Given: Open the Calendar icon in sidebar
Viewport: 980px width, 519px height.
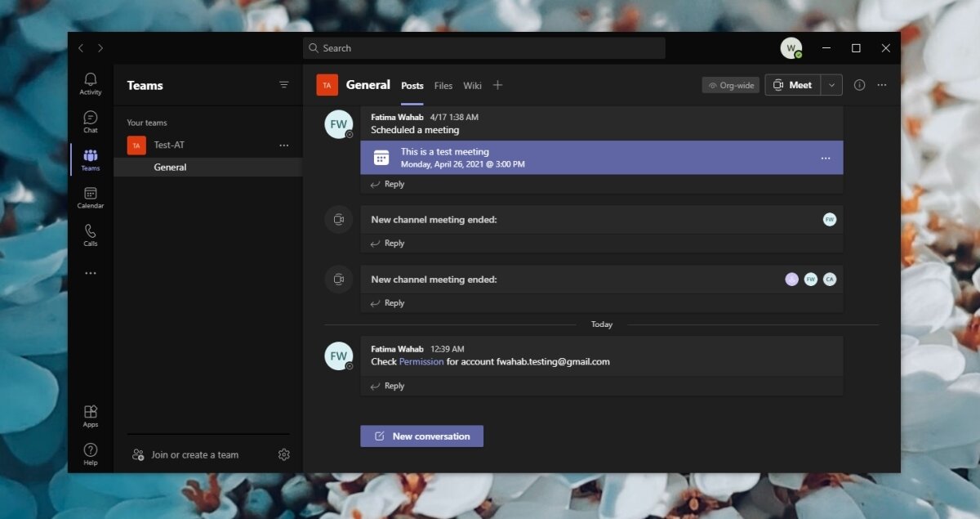Looking at the screenshot, I should 91,197.
